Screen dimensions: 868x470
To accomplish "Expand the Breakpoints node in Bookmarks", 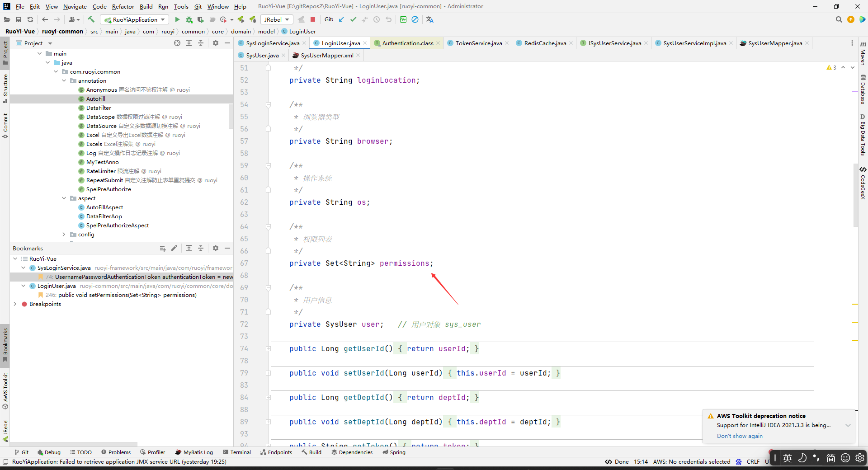I will pyautogui.click(x=15, y=304).
